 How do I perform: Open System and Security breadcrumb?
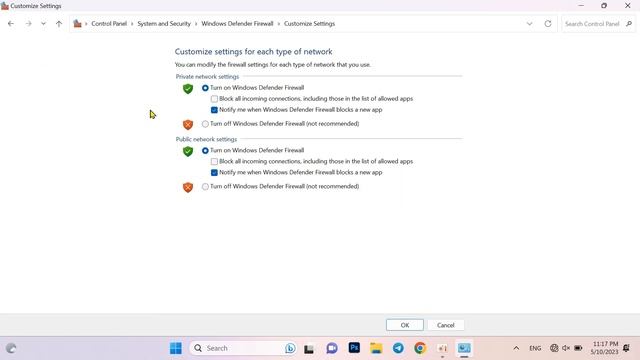coord(164,24)
